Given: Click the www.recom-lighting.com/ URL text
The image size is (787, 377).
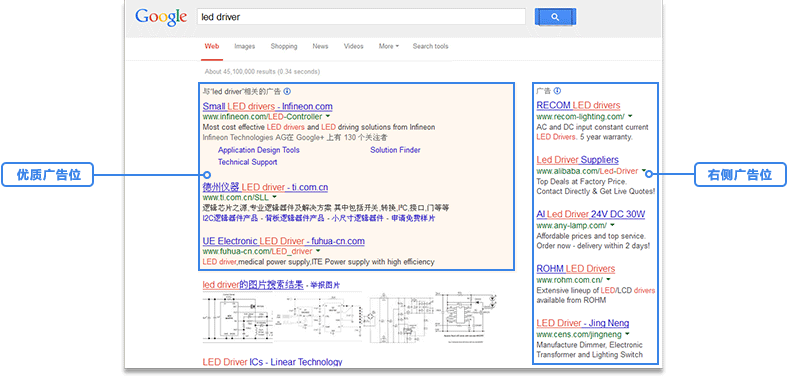Looking at the screenshot, I should [581, 116].
